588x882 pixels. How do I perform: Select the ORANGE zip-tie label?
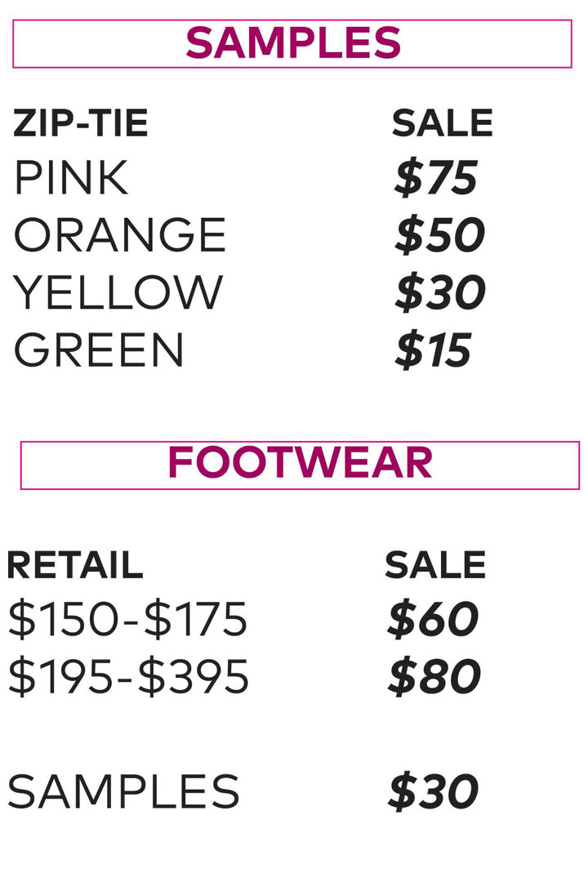click(119, 235)
